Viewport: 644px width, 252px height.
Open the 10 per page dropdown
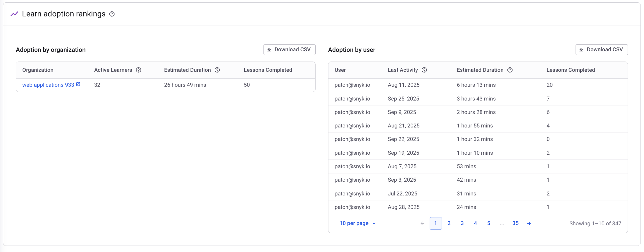[x=357, y=223]
